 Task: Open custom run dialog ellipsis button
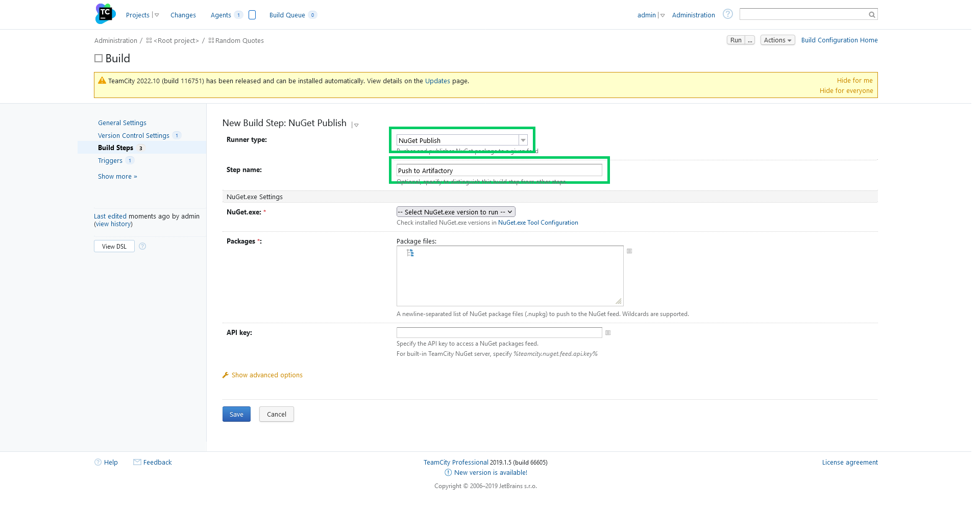[x=750, y=40]
